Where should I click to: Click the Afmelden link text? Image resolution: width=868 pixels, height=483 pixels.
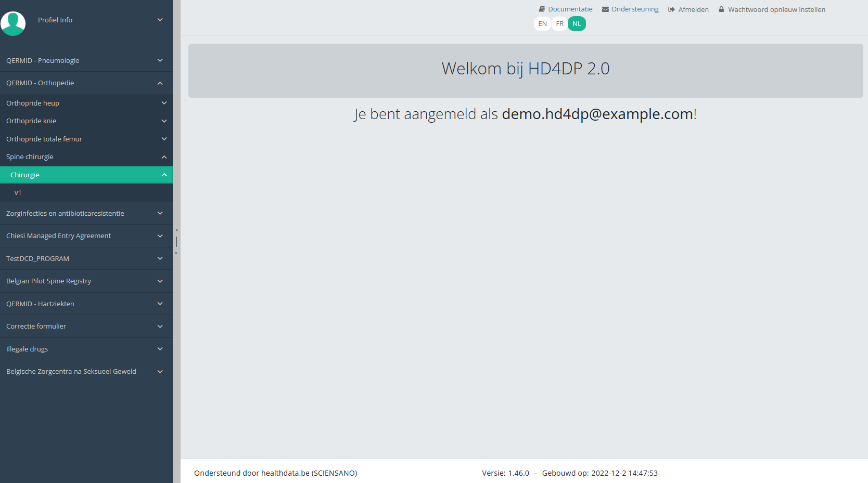click(x=693, y=9)
